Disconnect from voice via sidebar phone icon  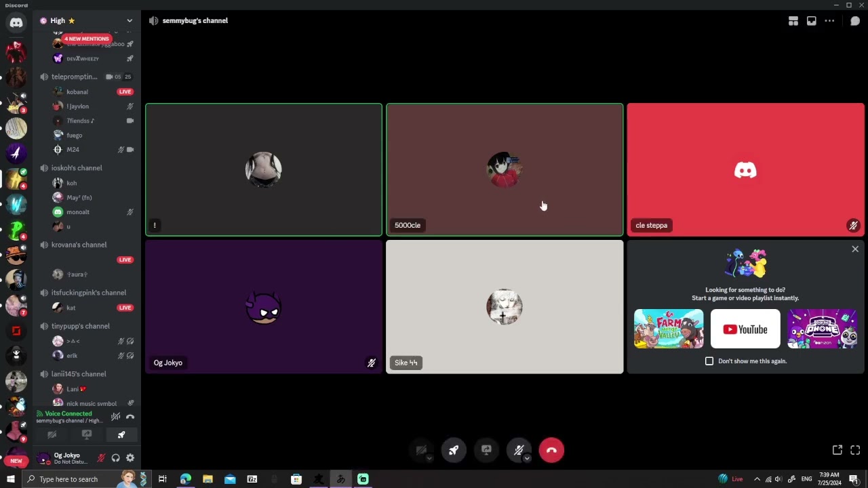click(x=130, y=417)
